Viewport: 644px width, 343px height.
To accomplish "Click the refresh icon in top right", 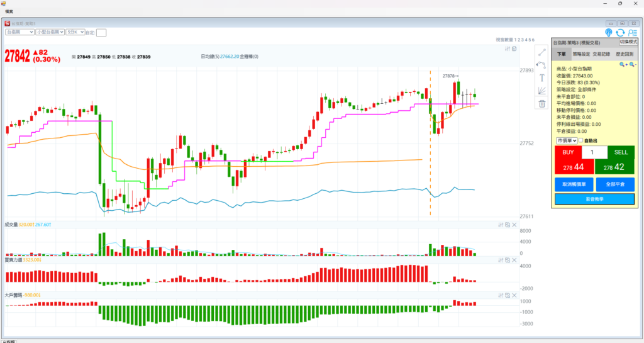I will (x=620, y=33).
